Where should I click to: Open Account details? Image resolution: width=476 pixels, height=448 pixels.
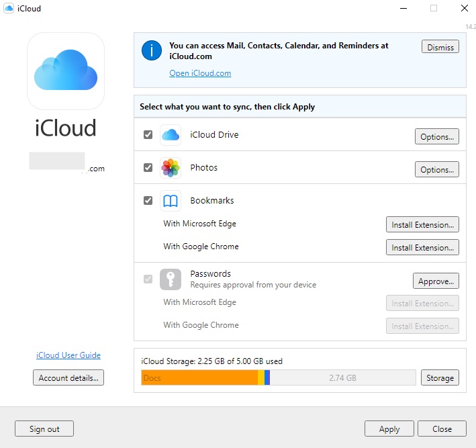(x=68, y=377)
